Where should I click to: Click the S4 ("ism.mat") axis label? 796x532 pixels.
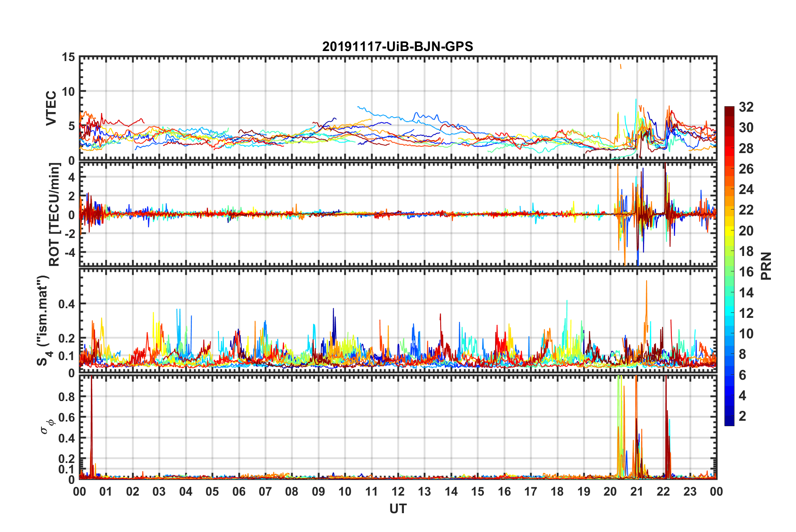(x=44, y=320)
